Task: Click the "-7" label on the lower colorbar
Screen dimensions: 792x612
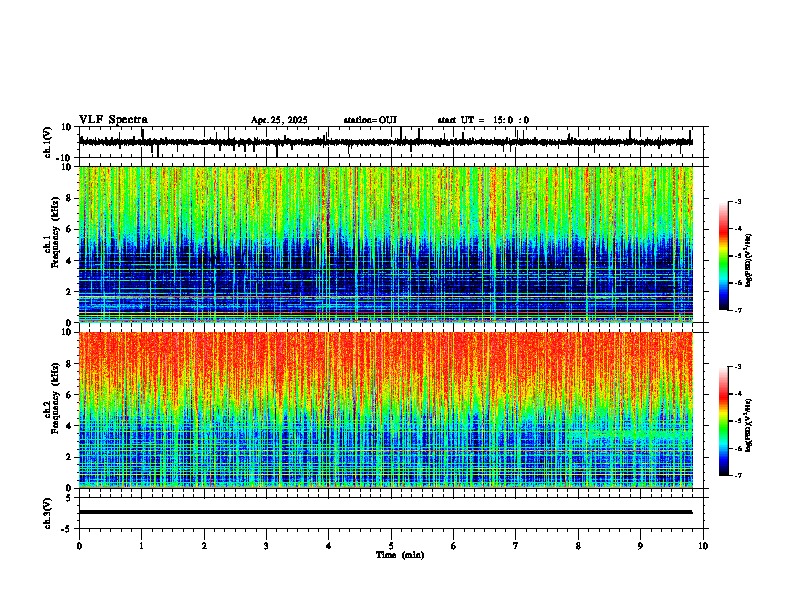Action: [x=738, y=476]
